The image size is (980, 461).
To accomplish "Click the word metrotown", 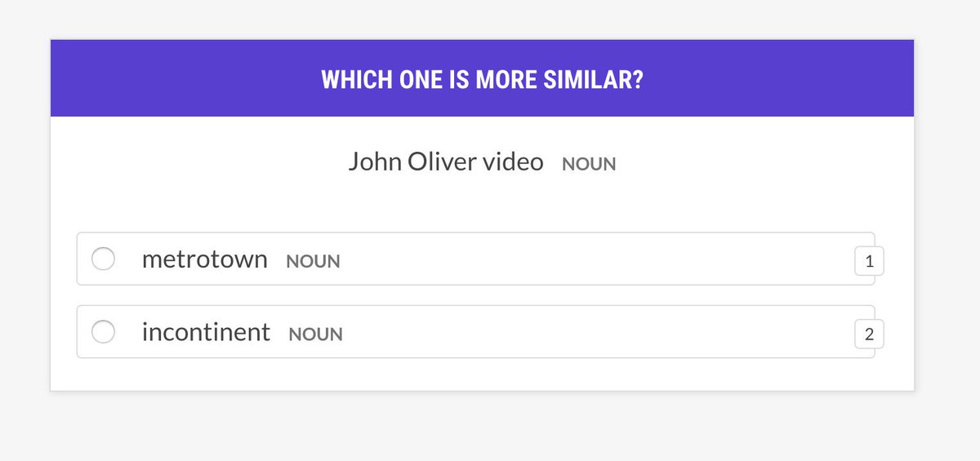I will pos(204,259).
